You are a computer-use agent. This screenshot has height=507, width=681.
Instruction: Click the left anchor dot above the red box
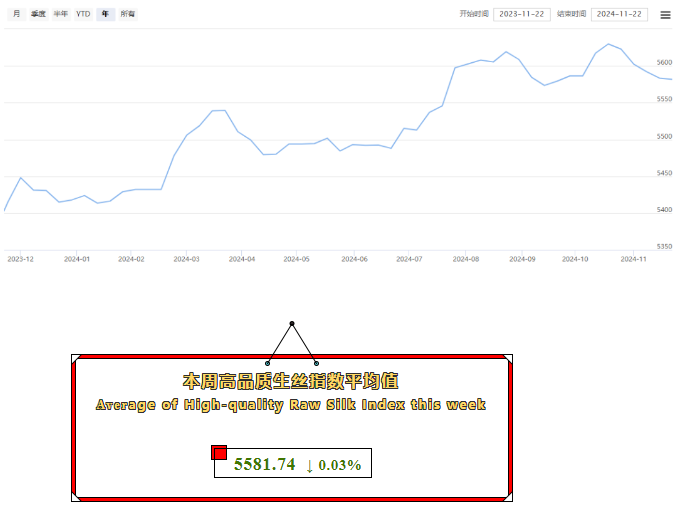pos(268,363)
